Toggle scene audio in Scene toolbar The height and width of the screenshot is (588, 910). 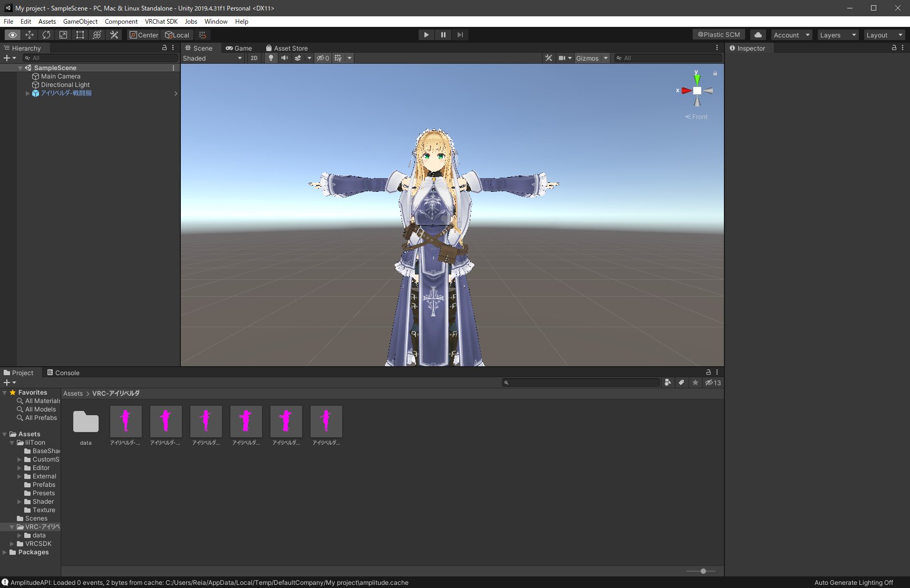[x=285, y=58]
